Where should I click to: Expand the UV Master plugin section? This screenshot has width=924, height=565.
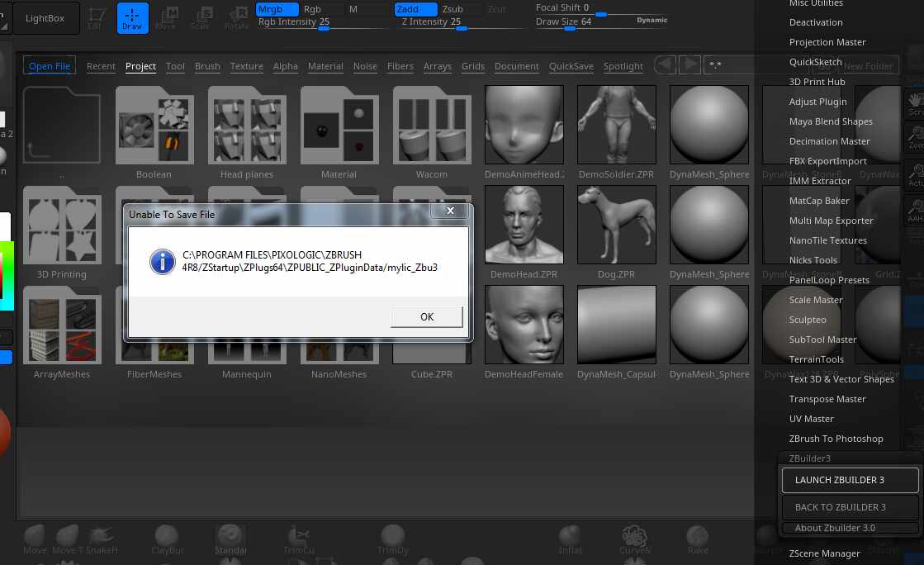[811, 419]
